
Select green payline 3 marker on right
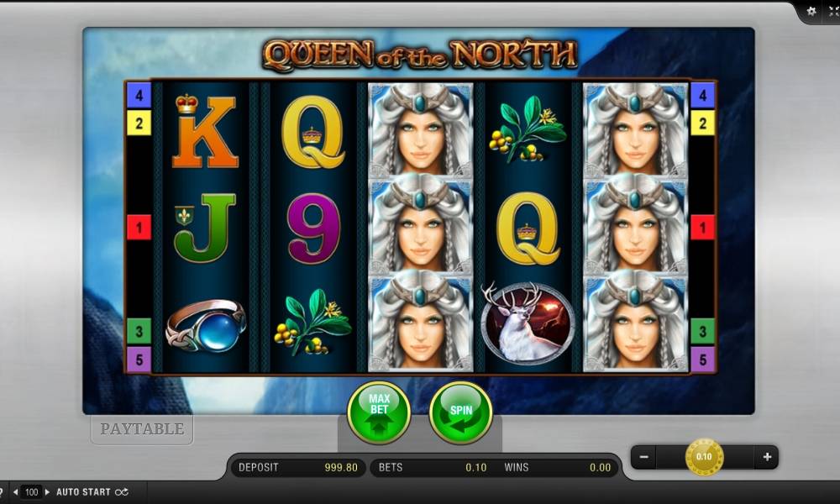tap(702, 331)
